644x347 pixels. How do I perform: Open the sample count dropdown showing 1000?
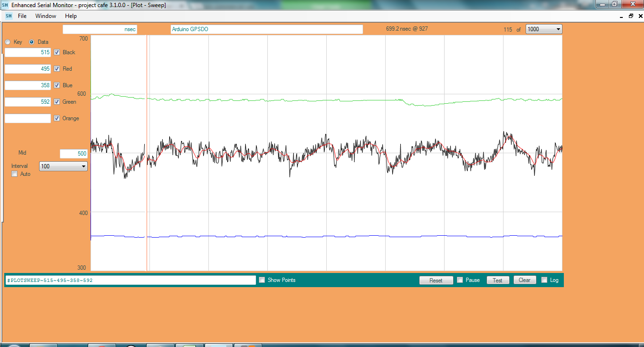pos(544,29)
